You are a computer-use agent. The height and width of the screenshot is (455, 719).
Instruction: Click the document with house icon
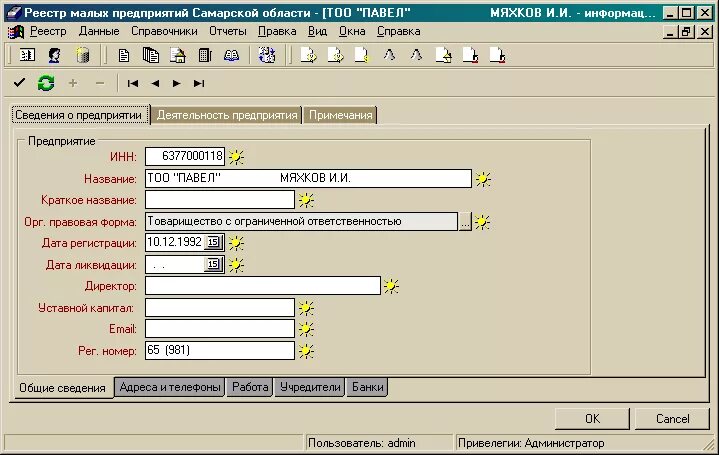click(177, 55)
